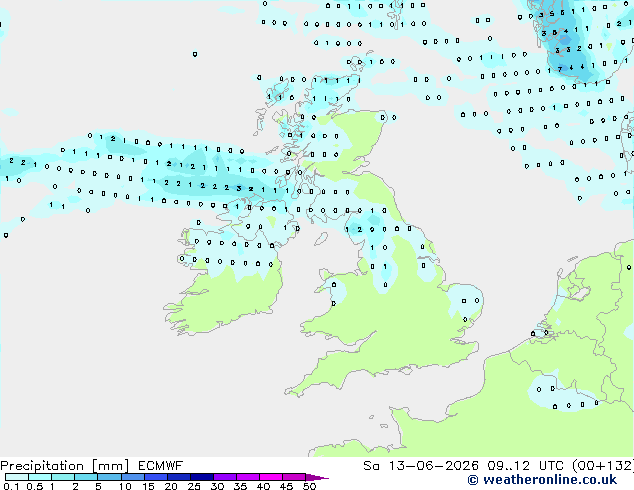Click the 'Precipitation [mm]' title text
This screenshot has width=634, height=490.
coord(65,466)
